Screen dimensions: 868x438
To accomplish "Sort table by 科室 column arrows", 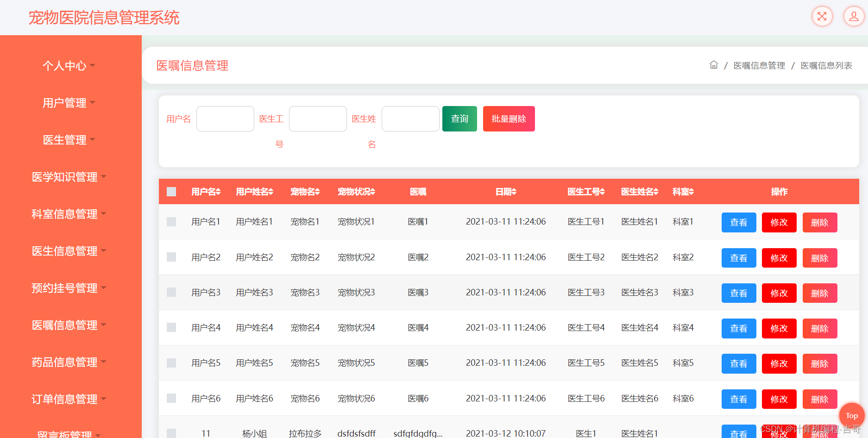I will (691, 192).
